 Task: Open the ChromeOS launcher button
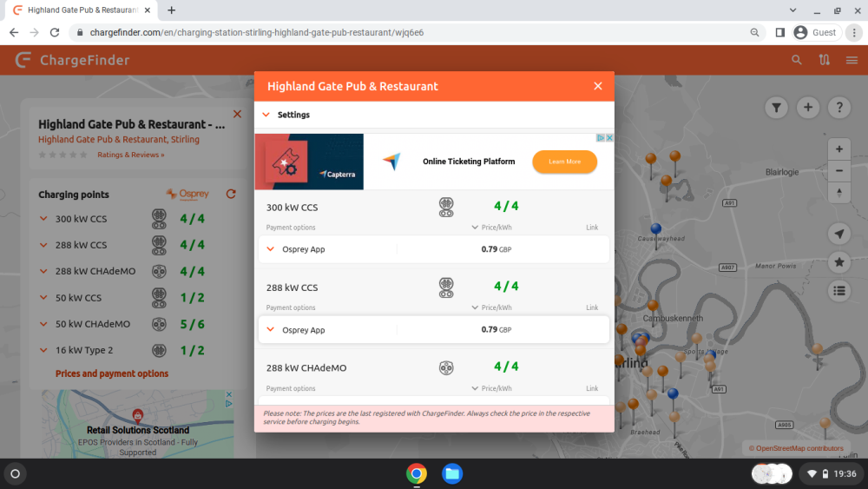tap(15, 473)
